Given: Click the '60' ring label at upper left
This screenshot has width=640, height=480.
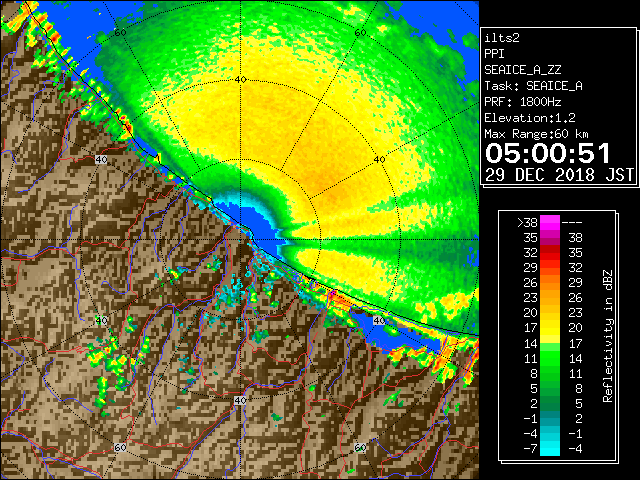Looking at the screenshot, I should click(120, 33).
